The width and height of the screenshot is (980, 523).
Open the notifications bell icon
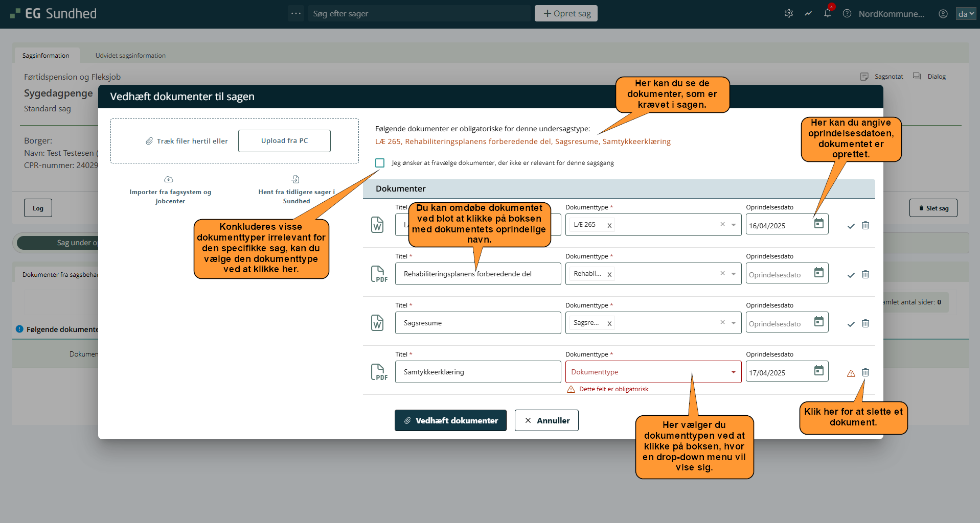(827, 14)
